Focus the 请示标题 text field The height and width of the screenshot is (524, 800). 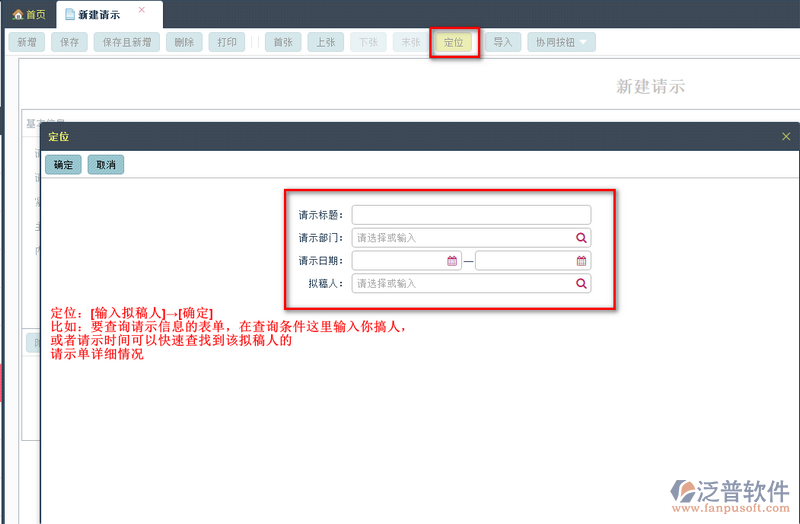click(471, 215)
